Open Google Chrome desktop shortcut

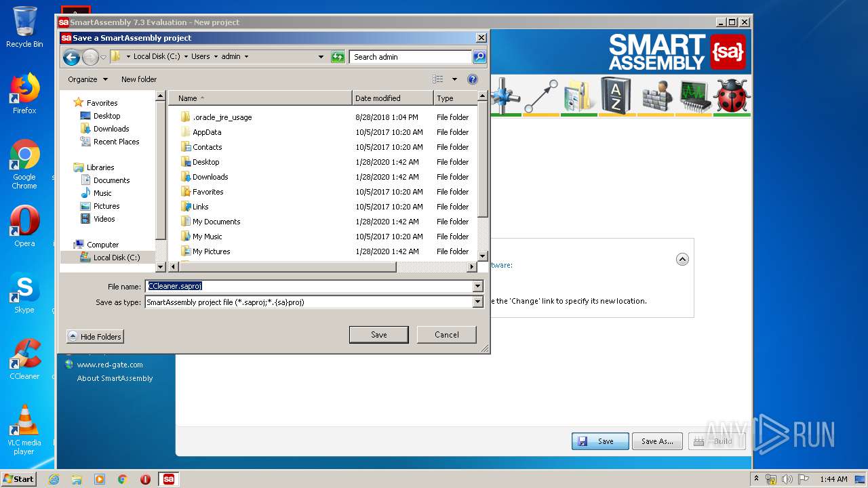click(x=24, y=164)
